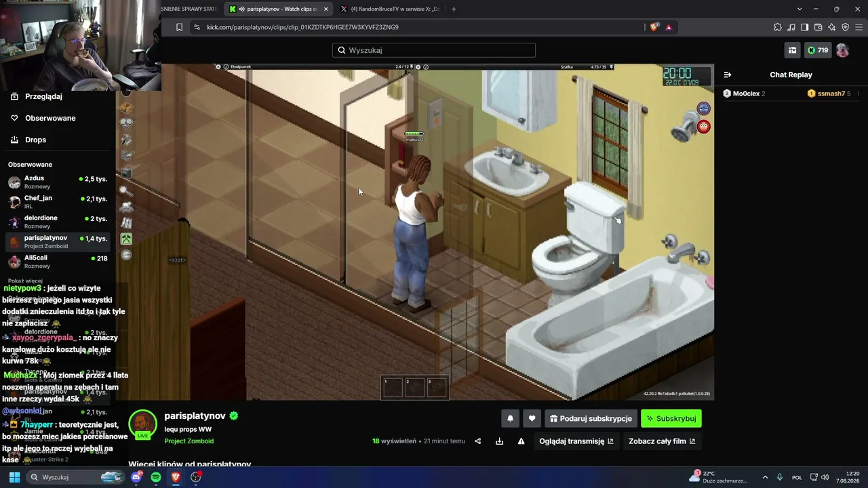Follow the channel with the heart button
The image size is (868, 488).
tap(532, 418)
